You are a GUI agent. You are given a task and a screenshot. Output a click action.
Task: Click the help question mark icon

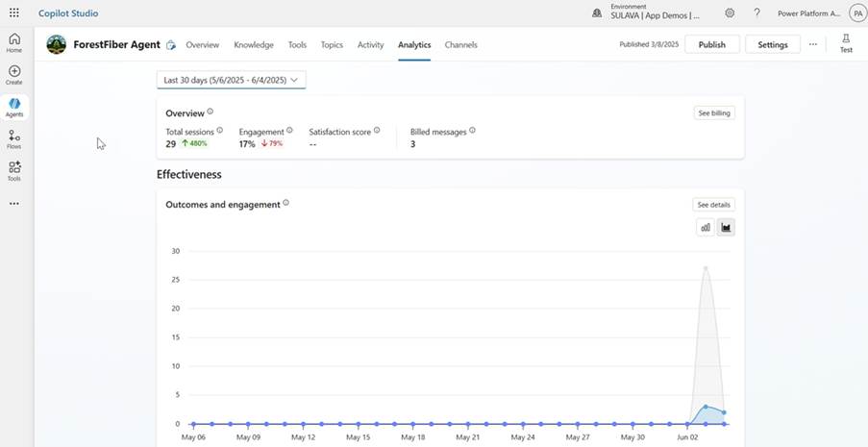[756, 13]
